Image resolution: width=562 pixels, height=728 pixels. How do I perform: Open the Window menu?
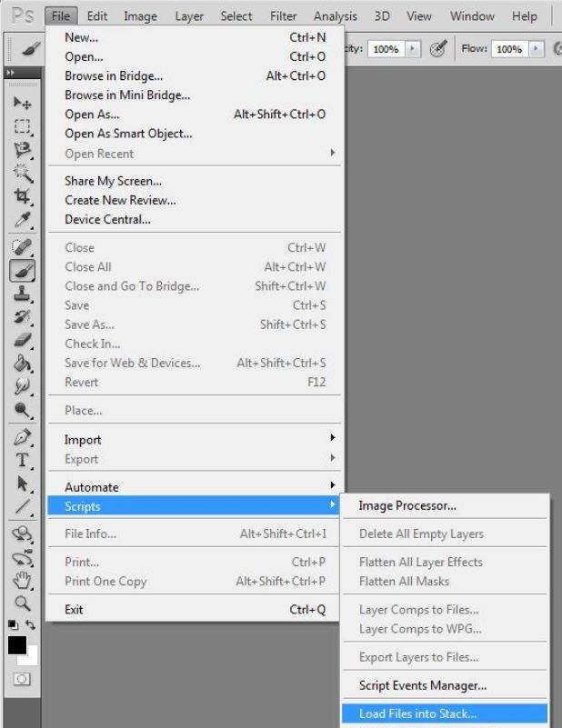(472, 16)
